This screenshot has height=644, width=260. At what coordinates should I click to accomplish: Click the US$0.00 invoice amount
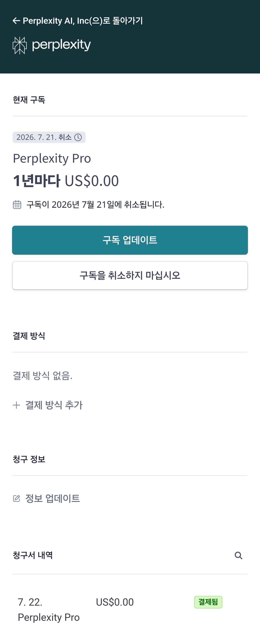pyautogui.click(x=115, y=602)
